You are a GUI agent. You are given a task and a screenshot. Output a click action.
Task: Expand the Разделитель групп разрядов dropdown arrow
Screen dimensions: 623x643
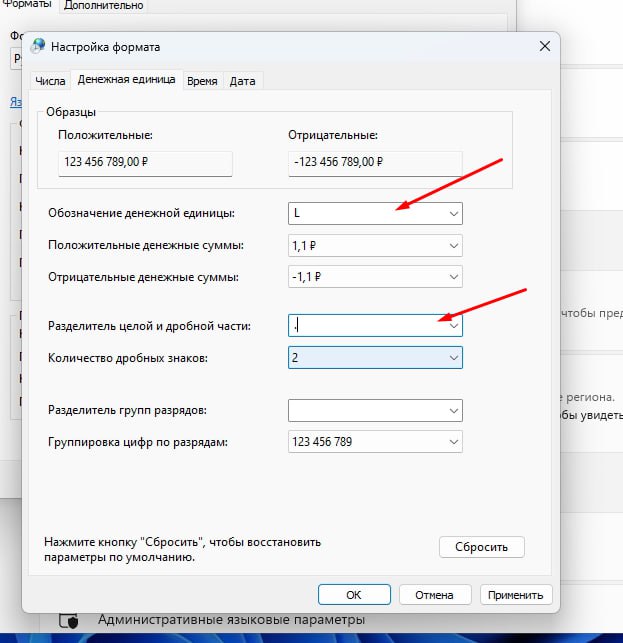[x=454, y=410]
